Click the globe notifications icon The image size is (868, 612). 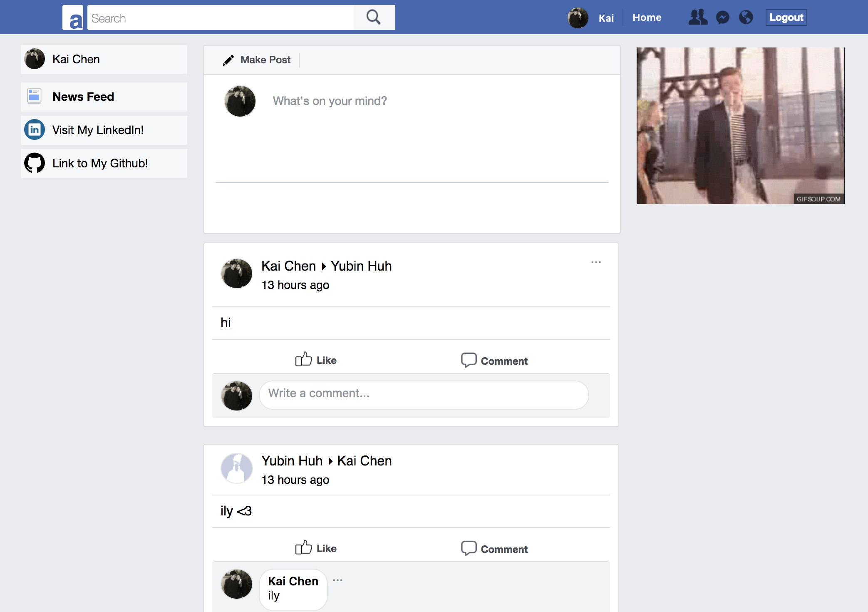pos(746,17)
